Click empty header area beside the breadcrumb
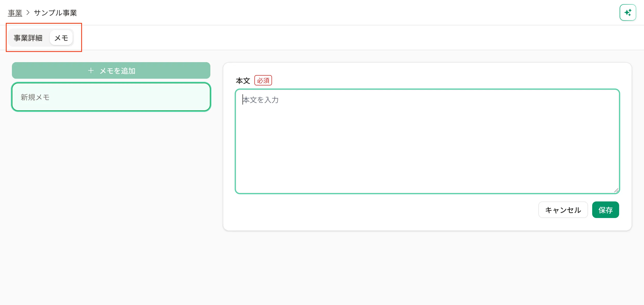Viewport: 644px width, 305px height. tap(337, 12)
